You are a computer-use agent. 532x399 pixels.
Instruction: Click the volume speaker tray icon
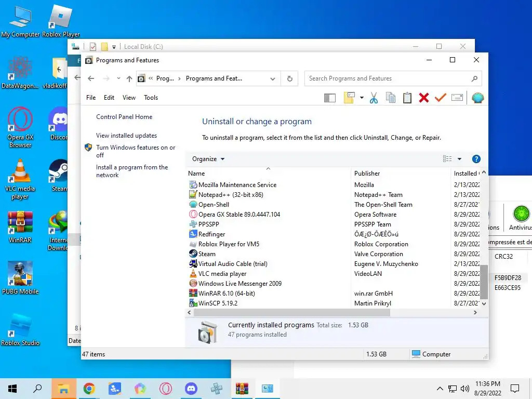pyautogui.click(x=465, y=389)
